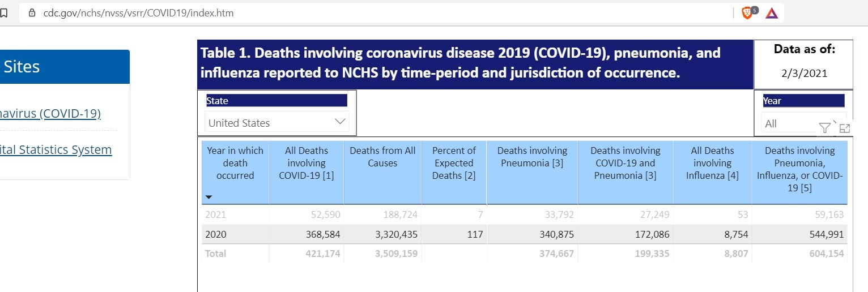
Task: Sort by Percent of Expected Deaths header
Action: pos(454,163)
